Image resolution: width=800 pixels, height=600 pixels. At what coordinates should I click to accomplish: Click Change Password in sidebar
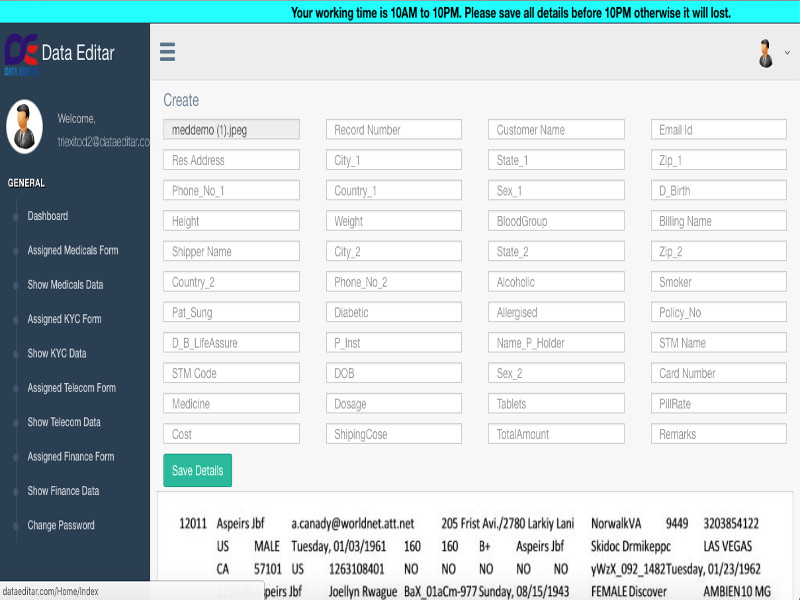click(x=61, y=525)
